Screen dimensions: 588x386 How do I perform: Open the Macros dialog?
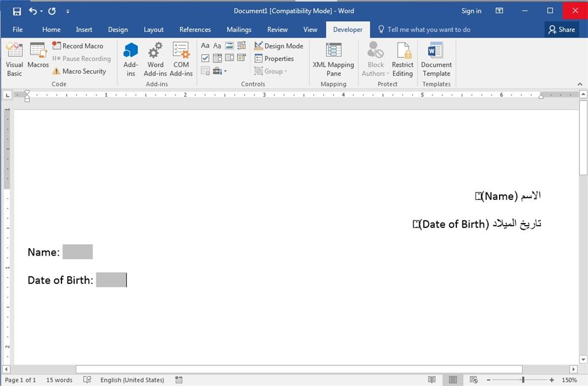tap(38, 56)
